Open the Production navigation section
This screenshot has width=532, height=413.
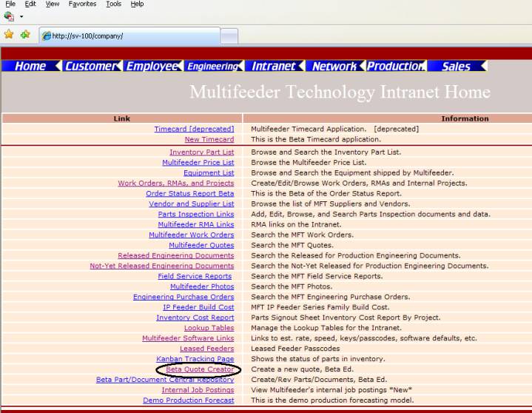[395, 67]
